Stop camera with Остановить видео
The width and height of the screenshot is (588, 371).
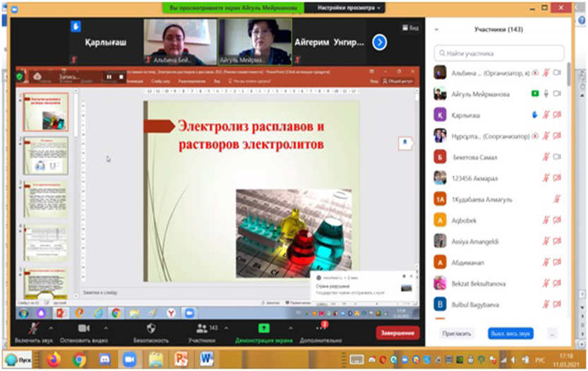pyautogui.click(x=83, y=332)
